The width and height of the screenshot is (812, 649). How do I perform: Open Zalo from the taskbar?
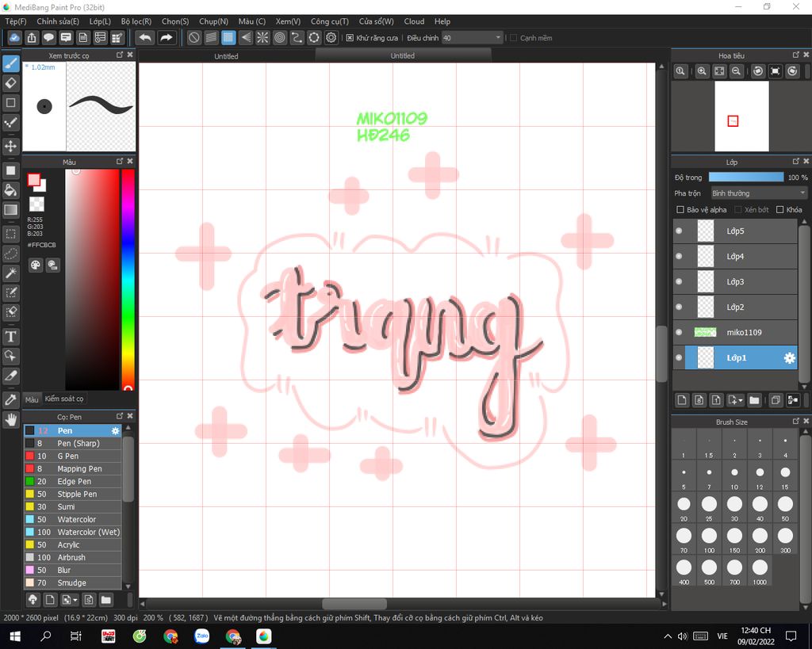click(x=201, y=636)
